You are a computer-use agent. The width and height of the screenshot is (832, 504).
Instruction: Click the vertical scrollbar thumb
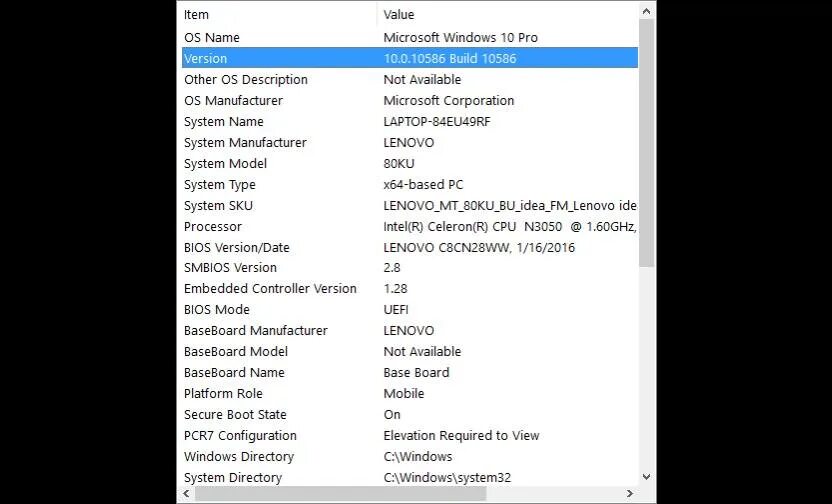(646, 143)
